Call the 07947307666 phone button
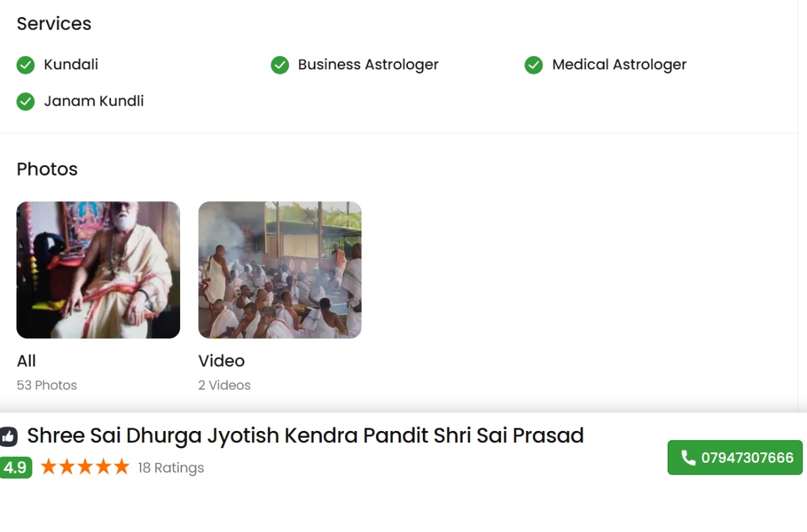The width and height of the screenshot is (807, 532). (x=735, y=457)
